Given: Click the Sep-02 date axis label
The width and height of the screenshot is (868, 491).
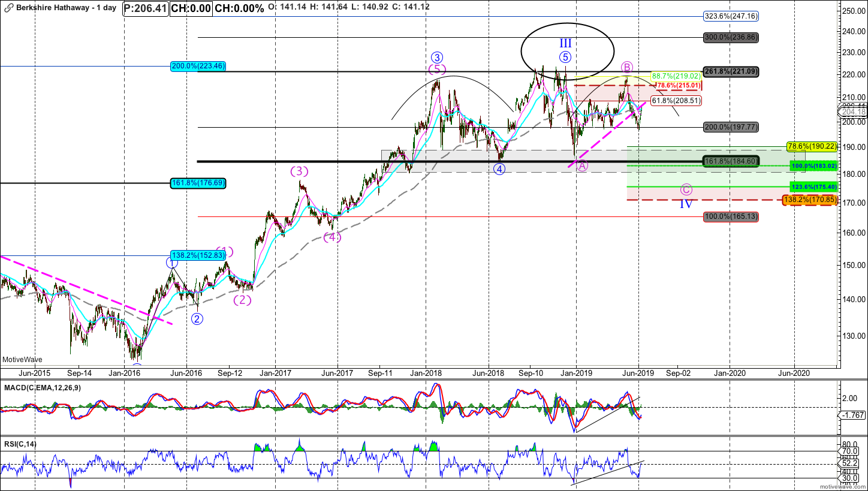Looking at the screenshot, I should coord(679,372).
